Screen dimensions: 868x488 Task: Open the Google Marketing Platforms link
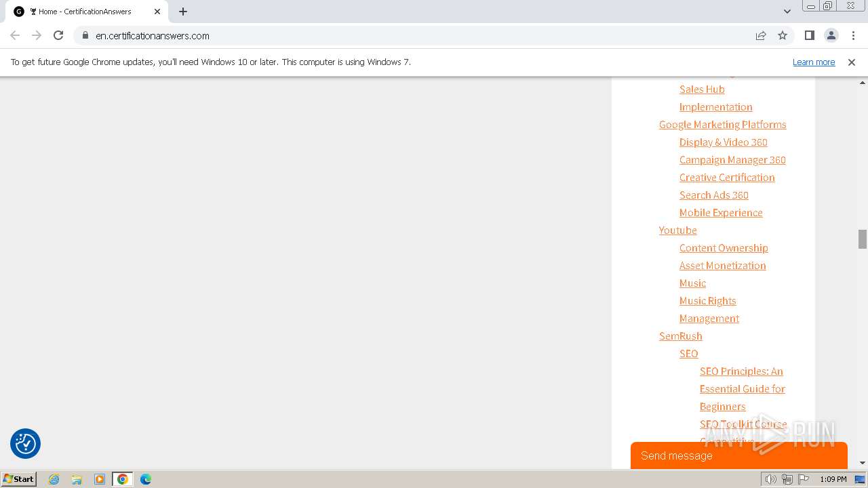click(722, 125)
